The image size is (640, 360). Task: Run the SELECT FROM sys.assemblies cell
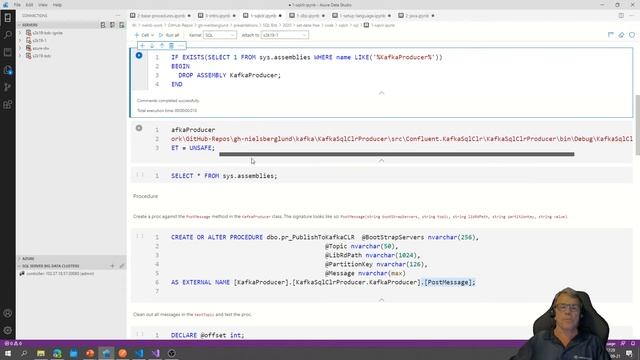(140, 175)
